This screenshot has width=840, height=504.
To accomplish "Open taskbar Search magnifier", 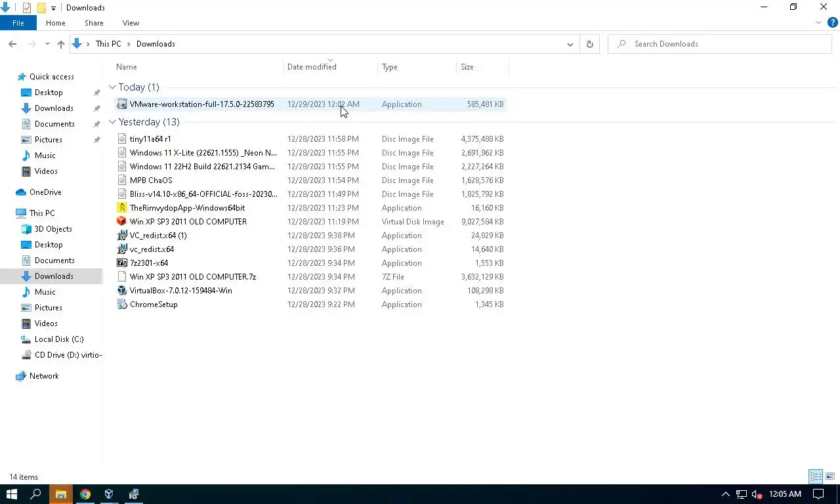I will coord(36,494).
